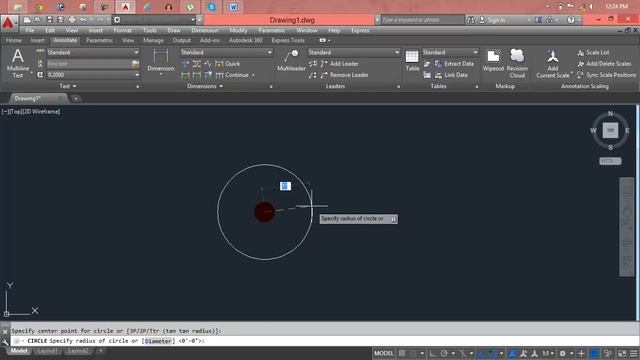The width and height of the screenshot is (640, 360).
Task: Toggle clean screen icon in status bar
Action: (x=622, y=353)
